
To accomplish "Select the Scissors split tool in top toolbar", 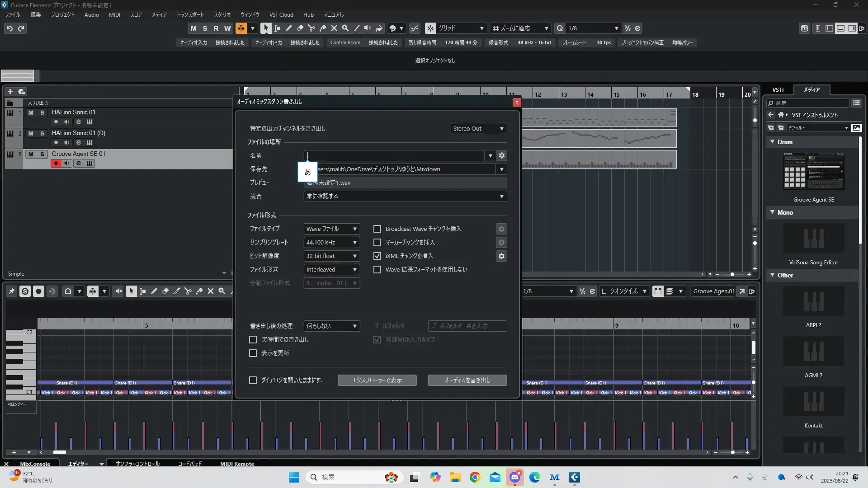I will click(x=311, y=28).
